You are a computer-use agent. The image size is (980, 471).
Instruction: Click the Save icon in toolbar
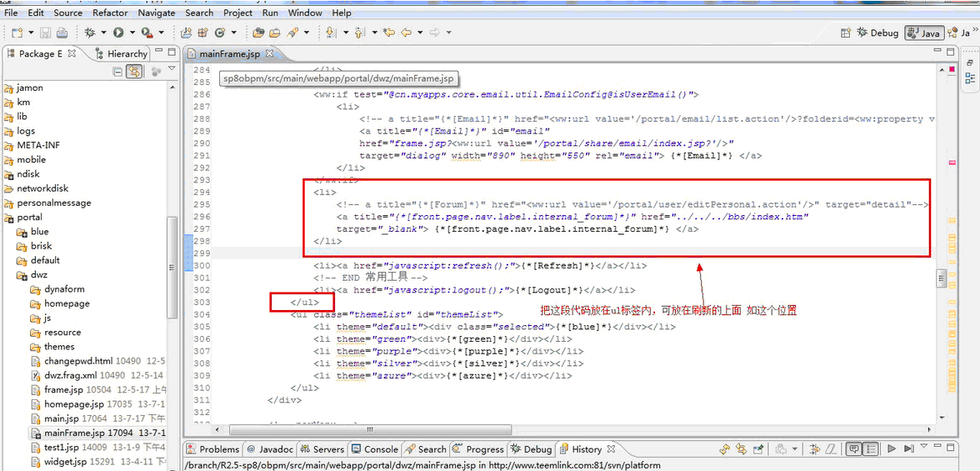point(46,33)
